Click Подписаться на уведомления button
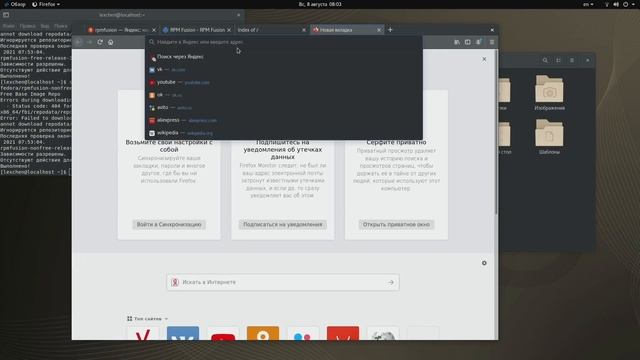Screen dimensions: 640x360 [282, 224]
